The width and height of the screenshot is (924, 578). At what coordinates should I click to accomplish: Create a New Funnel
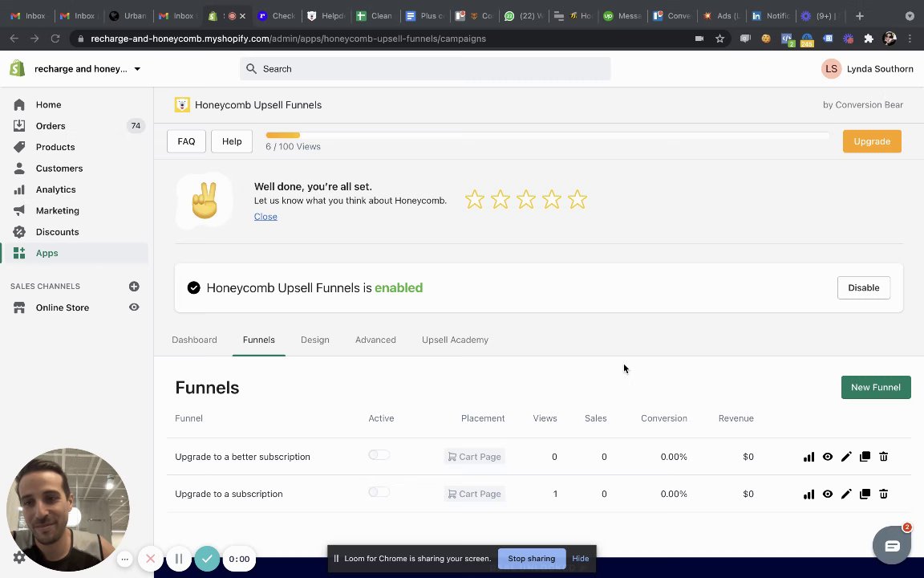876,388
